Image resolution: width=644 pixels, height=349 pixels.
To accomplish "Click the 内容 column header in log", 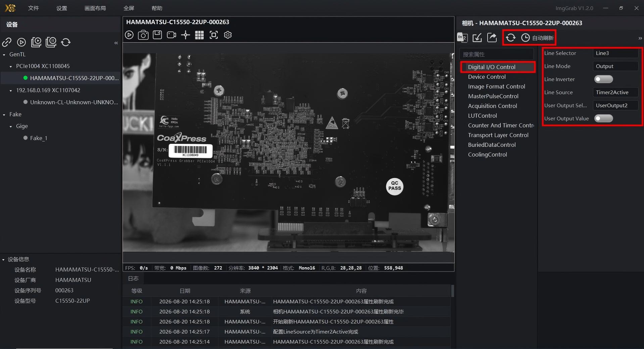I will coord(361,291).
